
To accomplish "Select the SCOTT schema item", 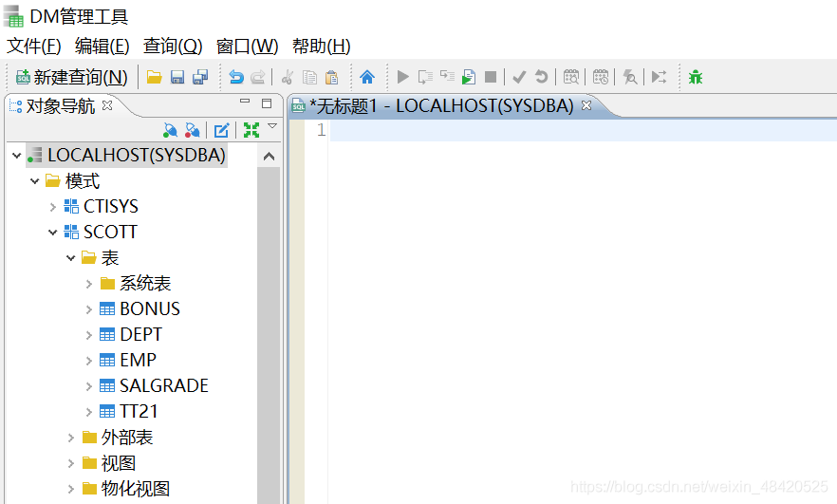I will [101, 233].
